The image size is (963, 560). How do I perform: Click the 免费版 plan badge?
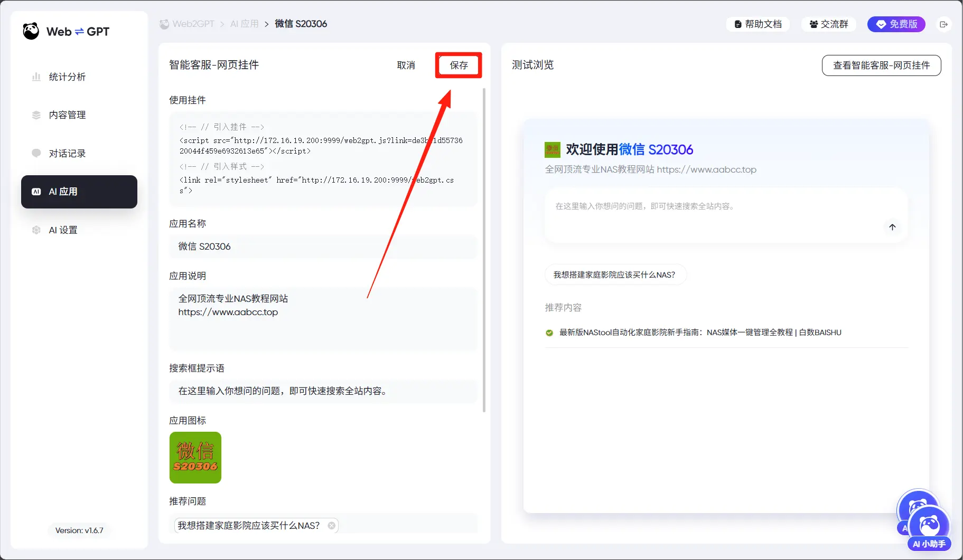click(896, 24)
